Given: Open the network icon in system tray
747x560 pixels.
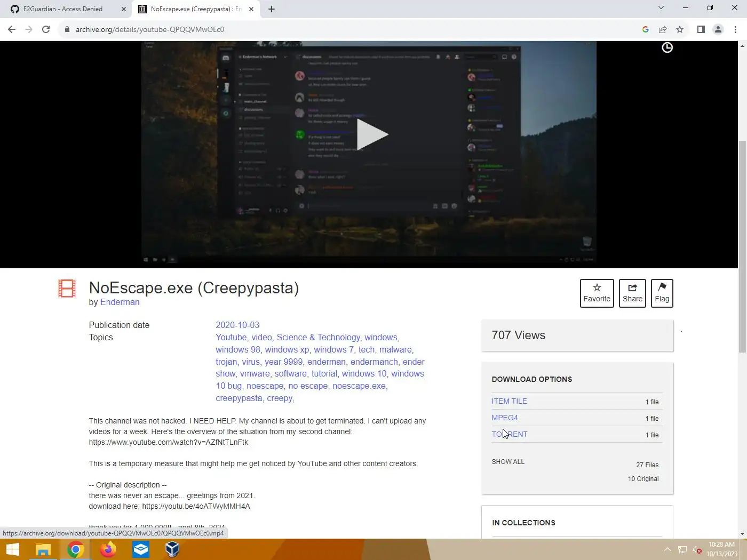Looking at the screenshot, I should coord(682,549).
